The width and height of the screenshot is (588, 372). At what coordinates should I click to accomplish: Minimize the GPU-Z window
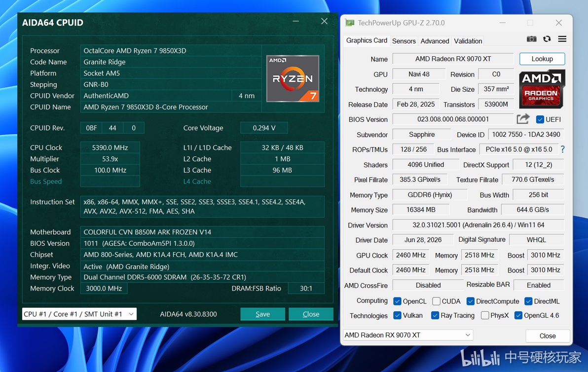click(x=503, y=23)
